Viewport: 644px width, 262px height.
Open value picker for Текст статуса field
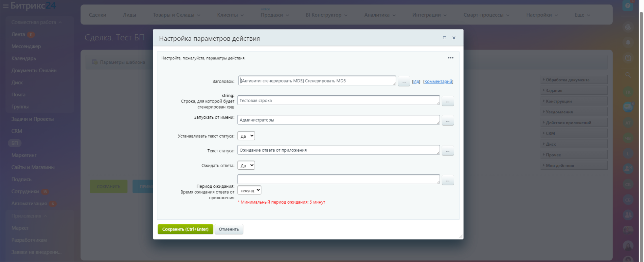tap(448, 151)
